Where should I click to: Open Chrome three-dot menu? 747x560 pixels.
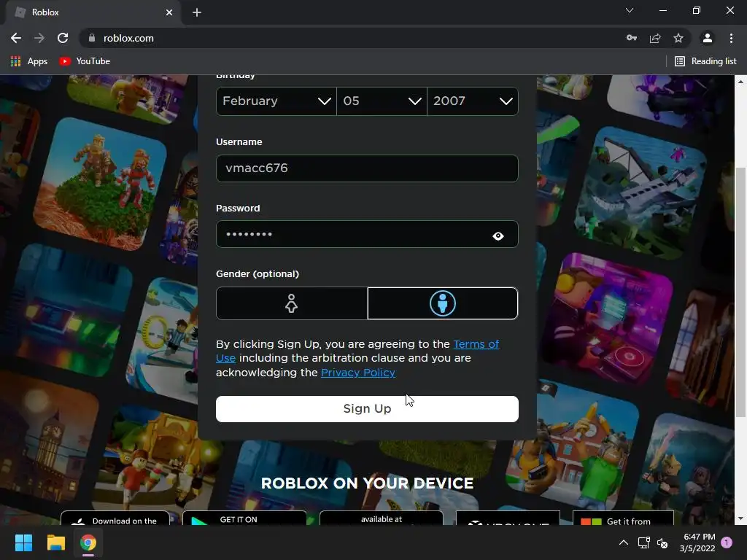point(731,38)
